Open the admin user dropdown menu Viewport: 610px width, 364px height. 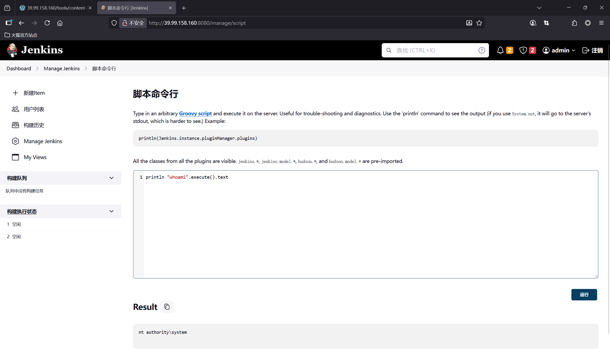coord(559,50)
